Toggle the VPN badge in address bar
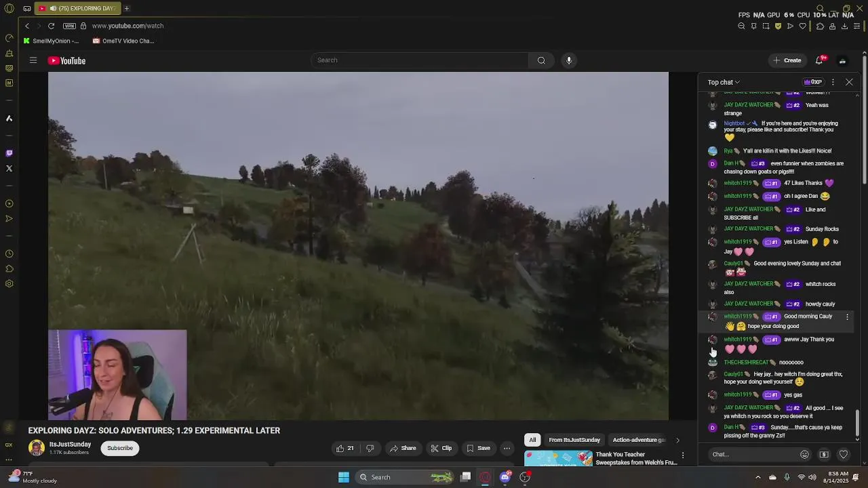The width and height of the screenshot is (868, 488). tap(69, 26)
